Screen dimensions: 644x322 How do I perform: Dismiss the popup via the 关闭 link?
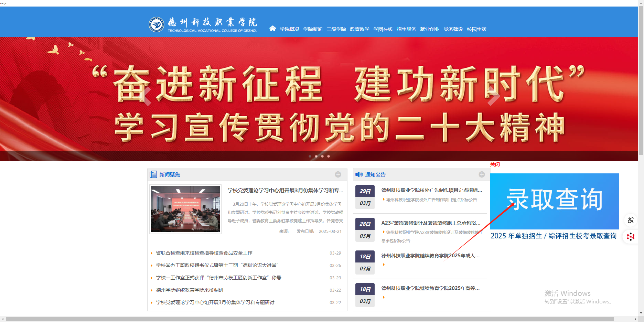point(495,164)
